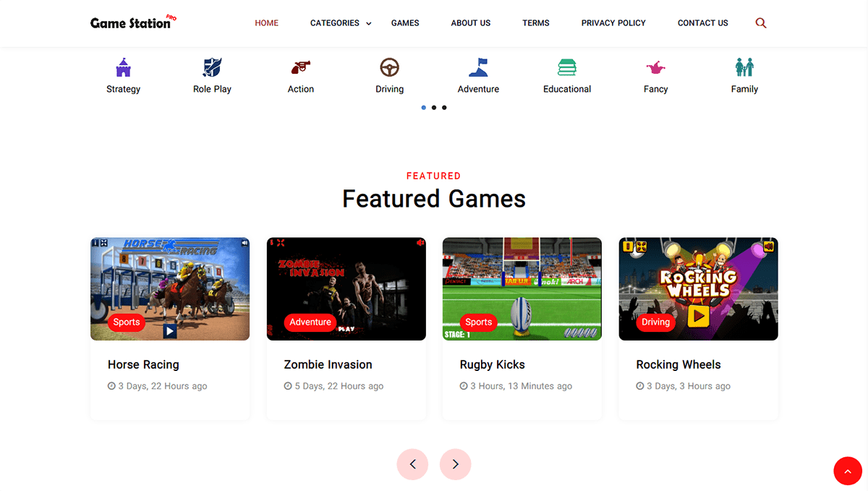Open the Games menu item
Viewport: 868px width, 491px height.
coord(405,23)
